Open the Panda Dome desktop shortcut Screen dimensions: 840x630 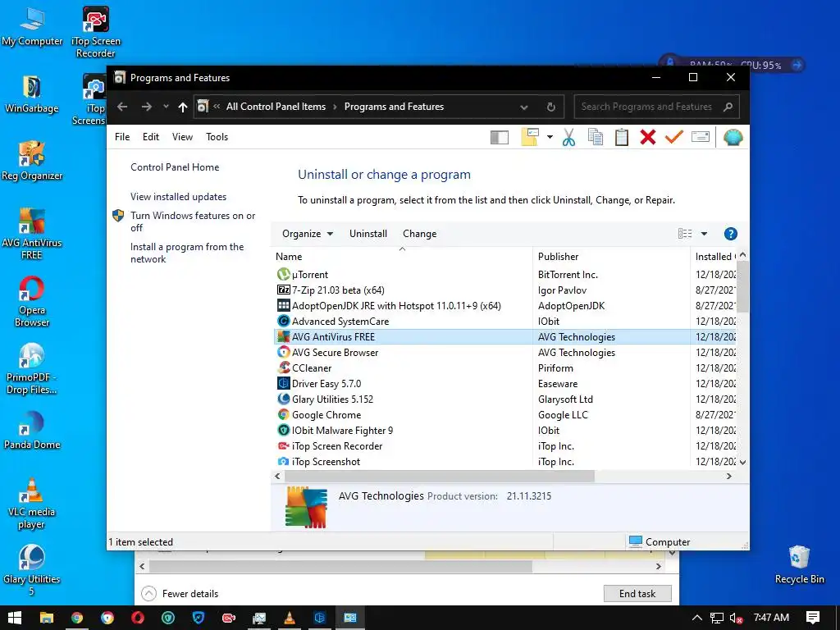32,430
